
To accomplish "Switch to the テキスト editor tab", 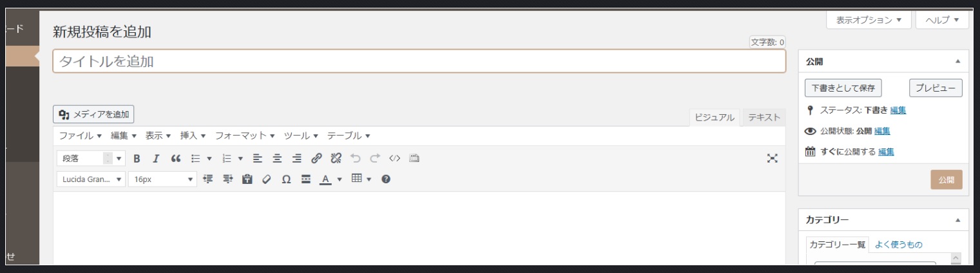I will (x=764, y=117).
